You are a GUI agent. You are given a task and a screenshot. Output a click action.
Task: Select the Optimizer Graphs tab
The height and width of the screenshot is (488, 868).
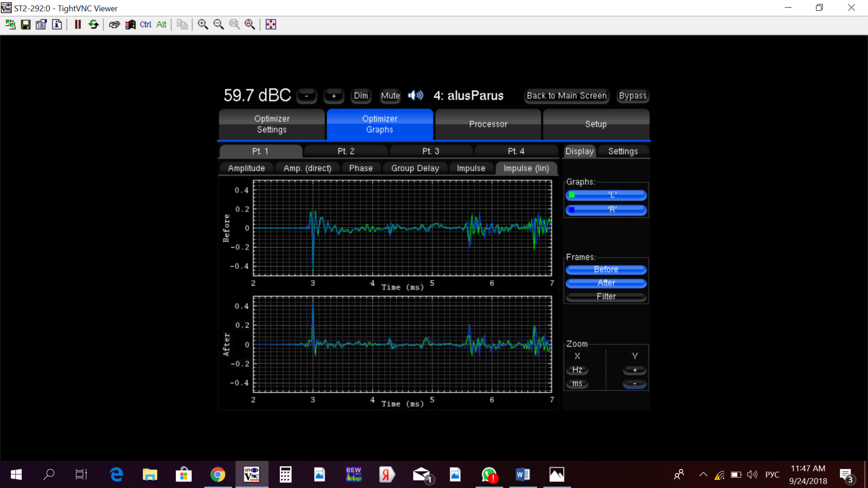[x=380, y=124]
